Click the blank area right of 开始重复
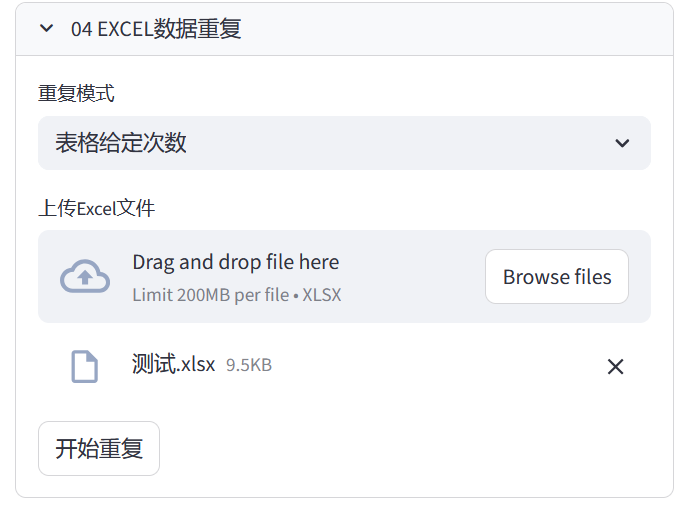This screenshot has width=687, height=507. point(400,448)
